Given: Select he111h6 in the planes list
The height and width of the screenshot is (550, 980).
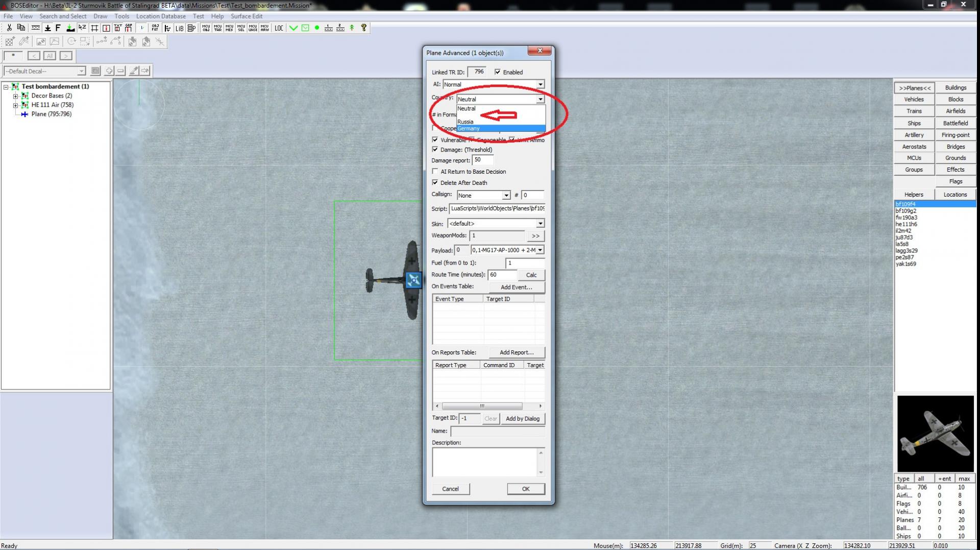Looking at the screenshot, I should [906, 224].
